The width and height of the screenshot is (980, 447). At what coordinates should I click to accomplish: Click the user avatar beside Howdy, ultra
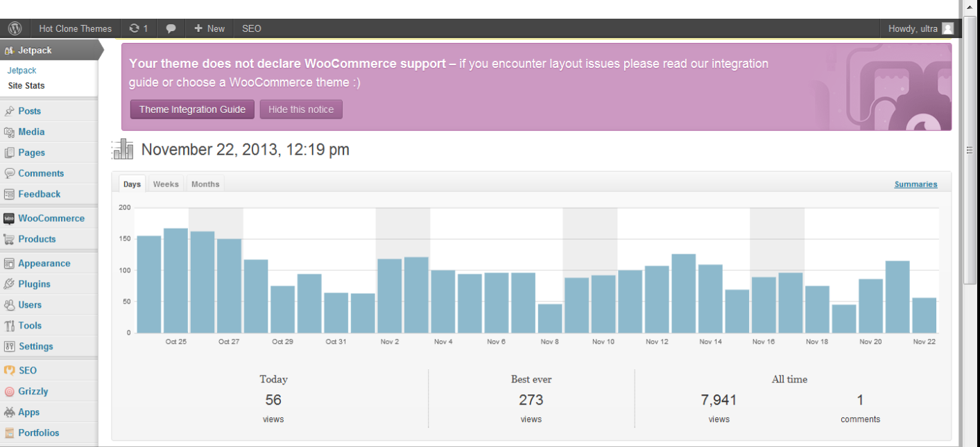(x=947, y=28)
